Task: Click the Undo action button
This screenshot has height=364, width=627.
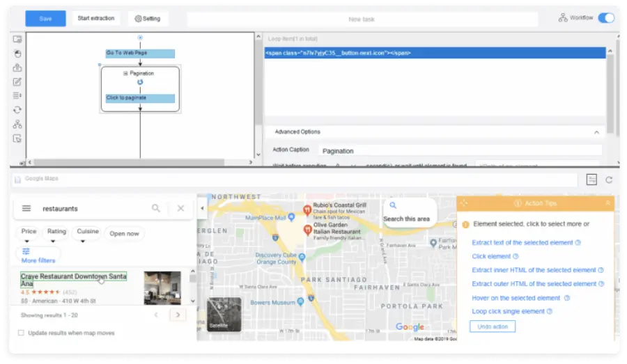Action: click(493, 327)
